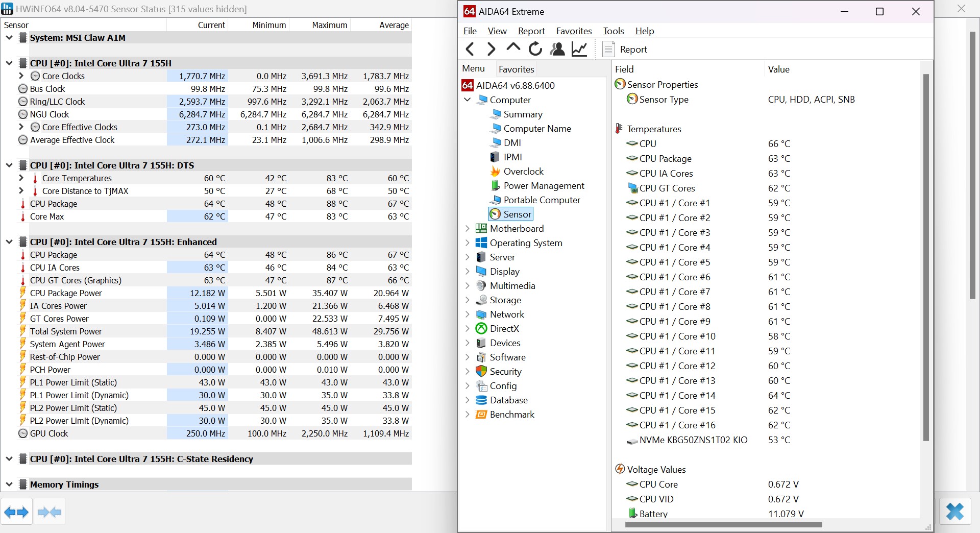Click the Software icon in tree
Viewport: 980px width, 533px height.
coord(481,357)
